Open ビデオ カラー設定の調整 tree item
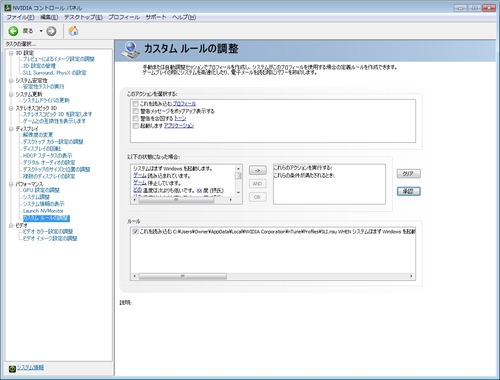 (48, 231)
